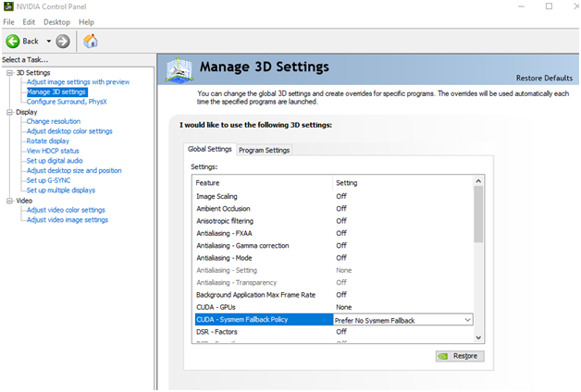Open CUDA Sysmem Fallback Policy dropdown
Image resolution: width=581 pixels, height=392 pixels.
pyautogui.click(x=467, y=320)
